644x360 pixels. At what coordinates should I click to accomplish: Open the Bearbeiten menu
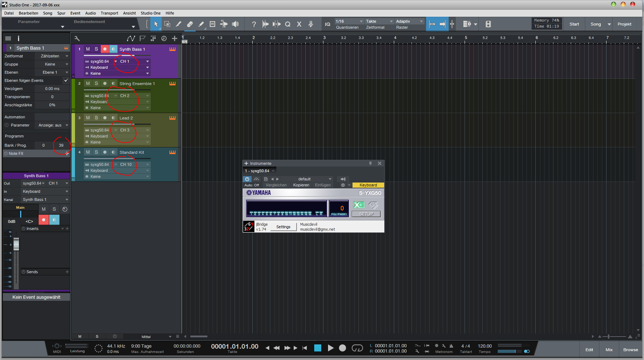pos(28,13)
